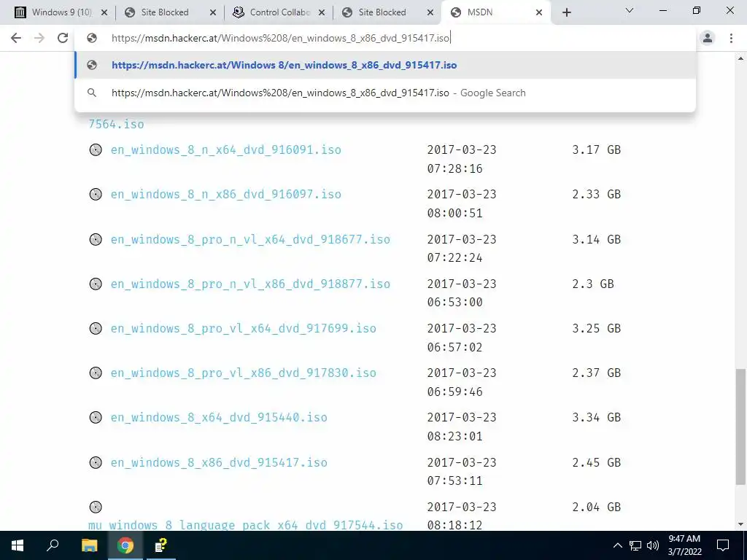The image size is (747, 560).
Task: Click the 2.45 GB size value
Action: tap(597, 462)
